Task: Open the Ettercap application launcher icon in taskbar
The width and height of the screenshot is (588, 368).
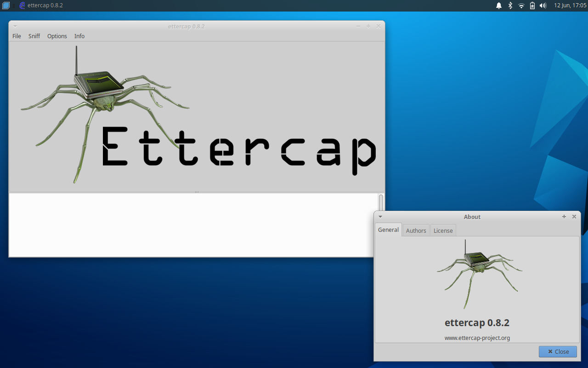Action: 23,6
